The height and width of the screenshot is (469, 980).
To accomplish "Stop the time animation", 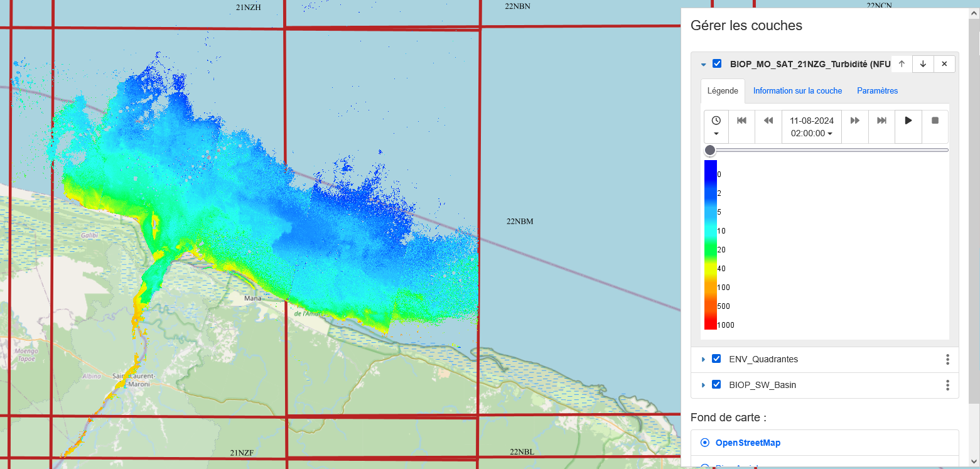I will [935, 121].
